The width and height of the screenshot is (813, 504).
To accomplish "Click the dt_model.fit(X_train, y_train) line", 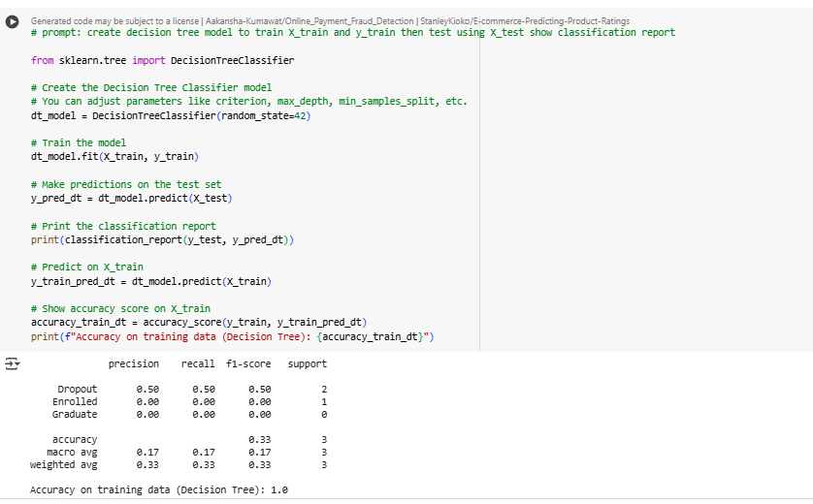I will tap(114, 156).
